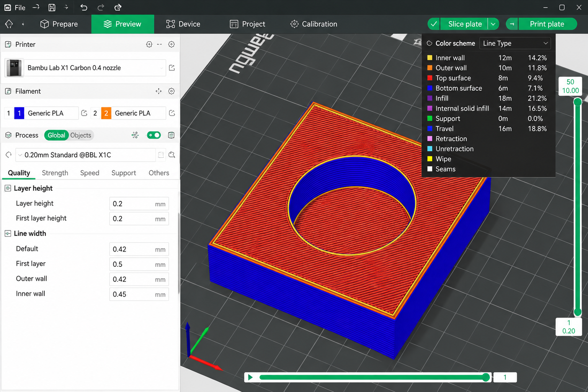Screen dimensions: 588x392
Task: Click the Slice plate button
Action: pyautogui.click(x=465, y=24)
